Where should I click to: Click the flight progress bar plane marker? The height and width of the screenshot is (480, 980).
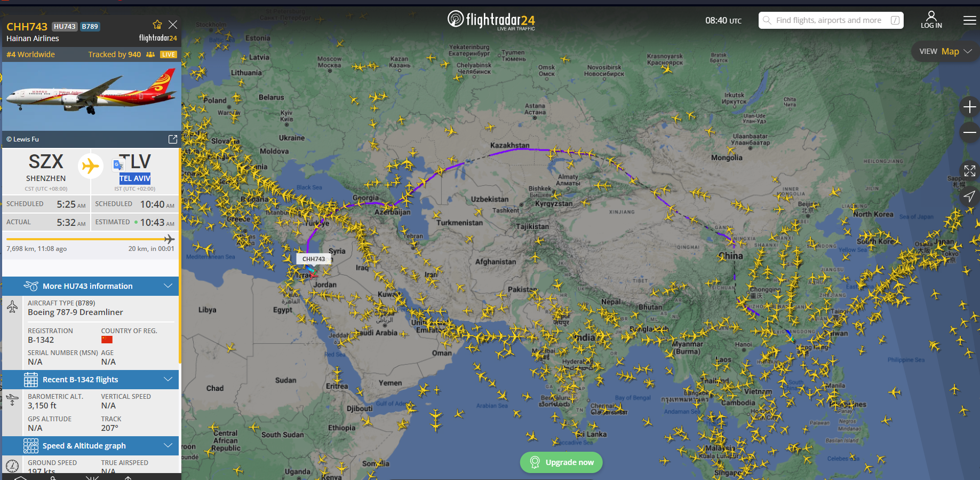pyautogui.click(x=169, y=239)
